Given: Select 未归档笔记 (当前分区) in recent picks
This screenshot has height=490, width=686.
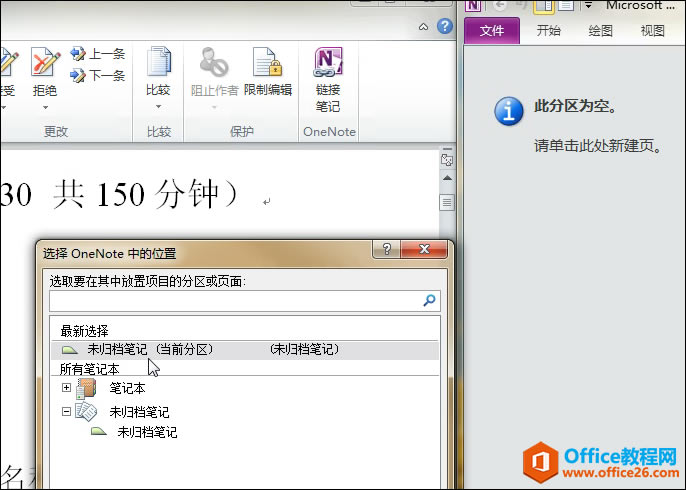Looking at the screenshot, I should (245, 350).
